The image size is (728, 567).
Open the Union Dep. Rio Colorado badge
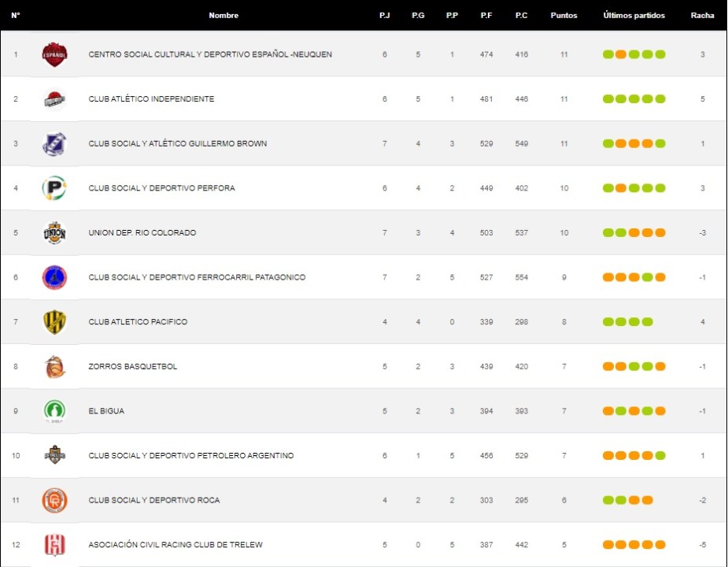(54, 233)
